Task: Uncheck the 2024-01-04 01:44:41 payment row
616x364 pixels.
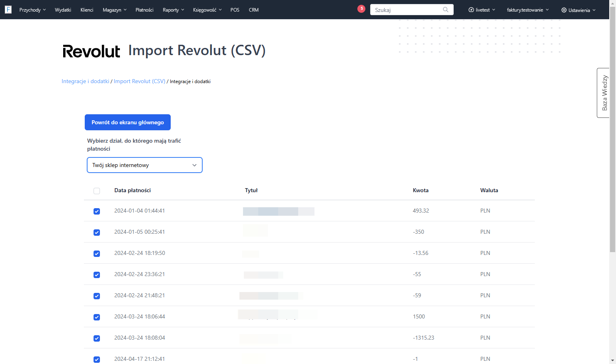Action: pyautogui.click(x=97, y=211)
